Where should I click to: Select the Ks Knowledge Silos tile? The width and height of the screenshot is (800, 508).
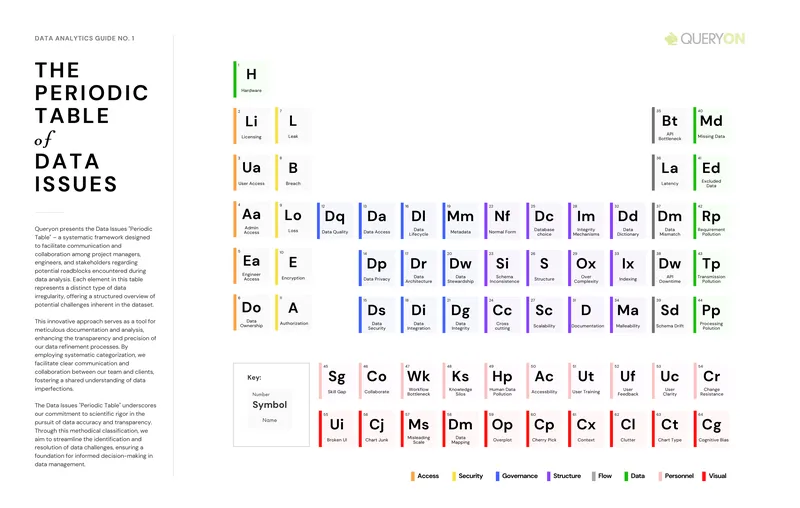[x=461, y=381]
